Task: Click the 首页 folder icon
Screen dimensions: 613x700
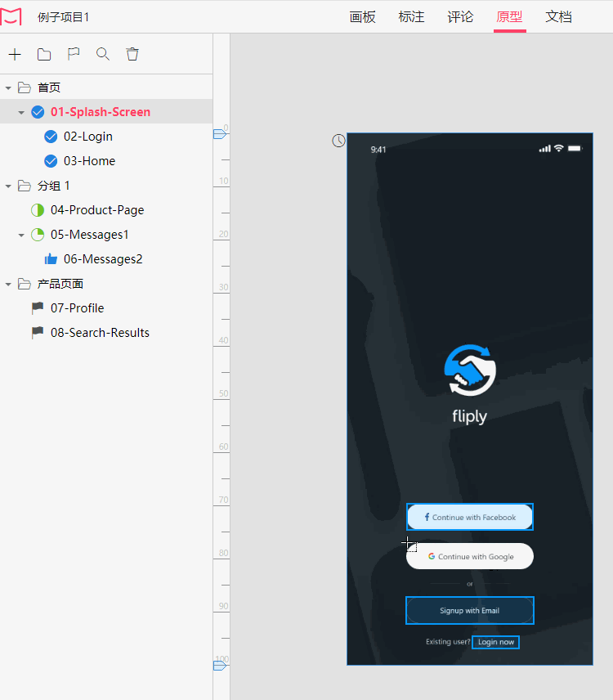Action: coord(24,87)
